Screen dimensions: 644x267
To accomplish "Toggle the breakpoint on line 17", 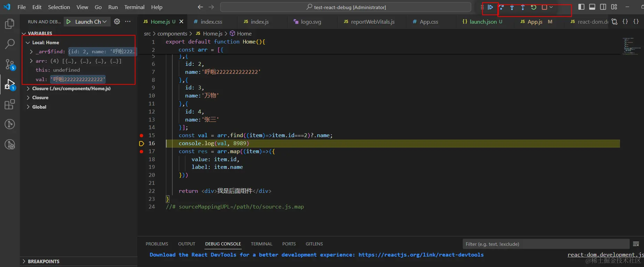I will point(142,151).
